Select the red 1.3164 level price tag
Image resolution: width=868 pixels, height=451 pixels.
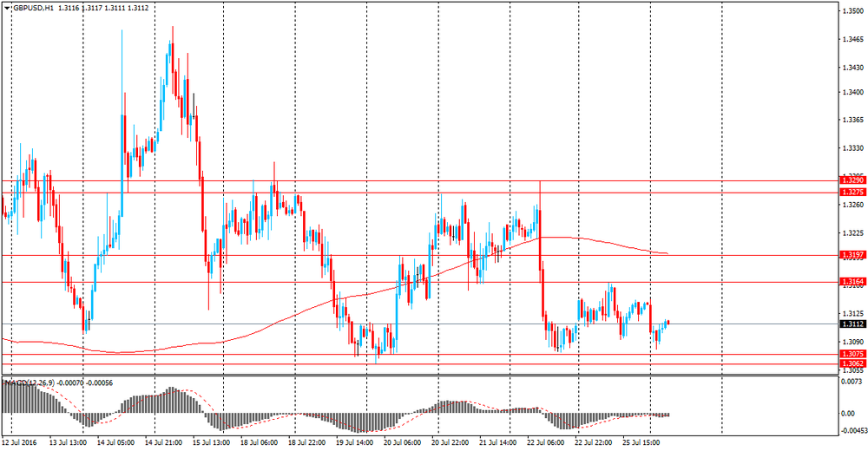(852, 282)
